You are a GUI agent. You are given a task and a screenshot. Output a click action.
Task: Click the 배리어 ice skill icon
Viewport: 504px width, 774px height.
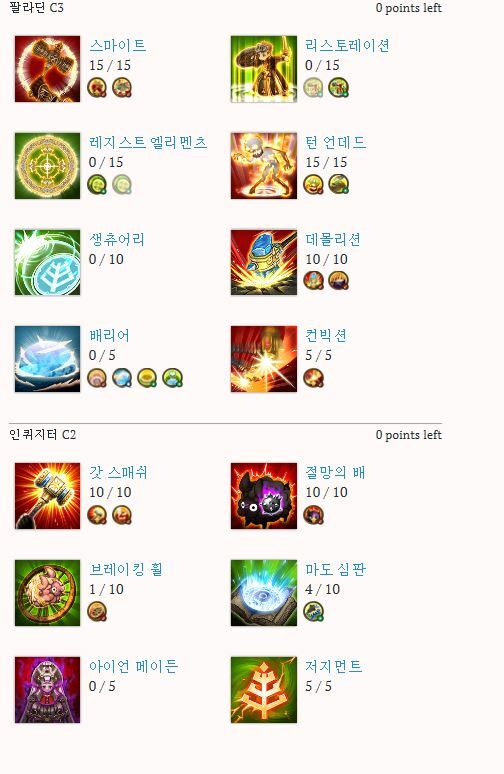coord(47,359)
